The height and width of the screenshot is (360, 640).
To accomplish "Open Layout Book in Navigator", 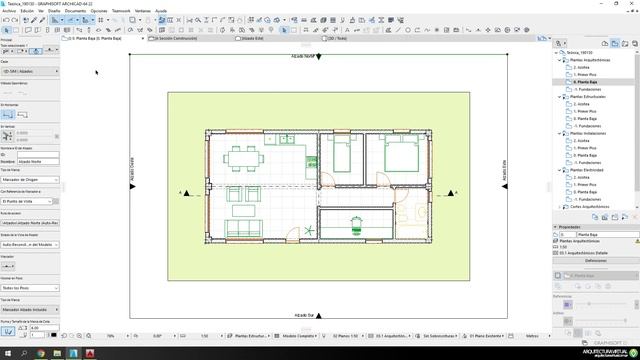I will (x=625, y=43).
